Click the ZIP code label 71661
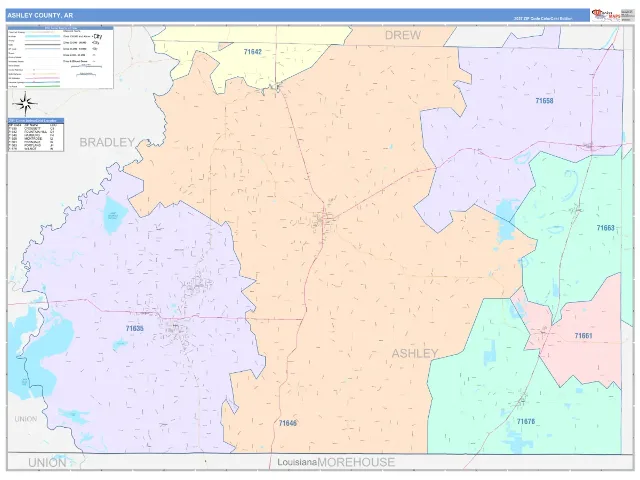This screenshot has width=640, height=480. [x=583, y=336]
